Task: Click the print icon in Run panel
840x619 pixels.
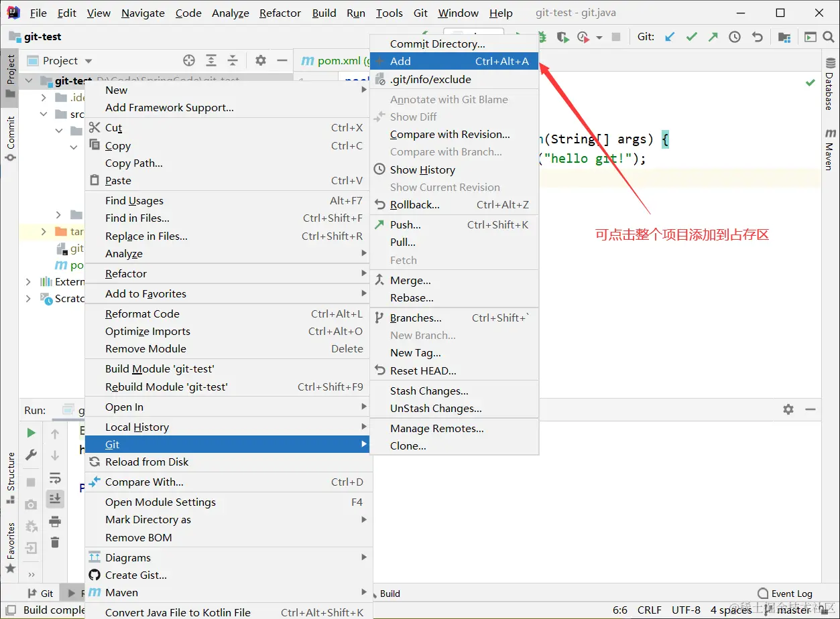Action: point(55,521)
